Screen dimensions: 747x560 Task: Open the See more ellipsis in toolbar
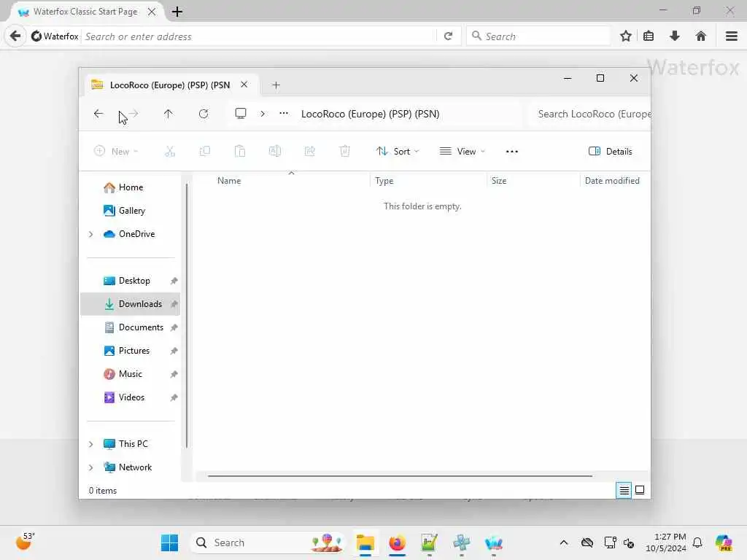point(512,152)
